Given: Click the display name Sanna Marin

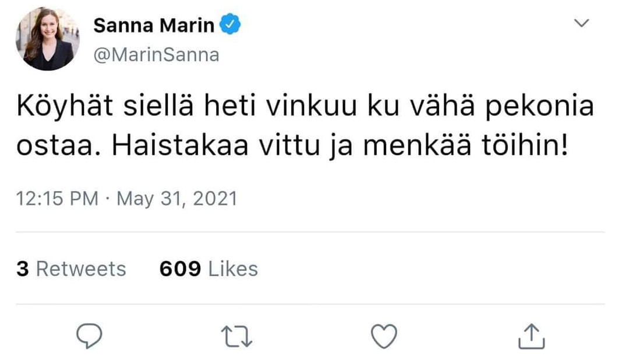Looking at the screenshot, I should point(154,26).
